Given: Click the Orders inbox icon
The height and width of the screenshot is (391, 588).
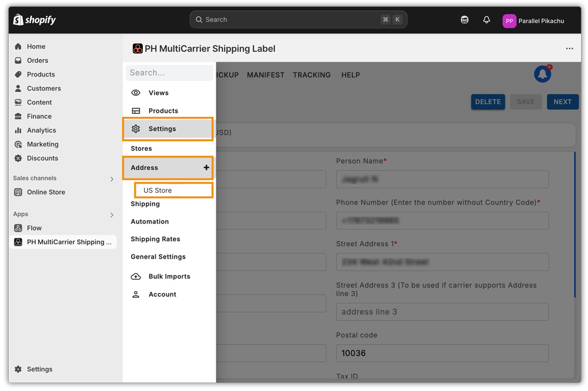Looking at the screenshot, I should point(18,61).
